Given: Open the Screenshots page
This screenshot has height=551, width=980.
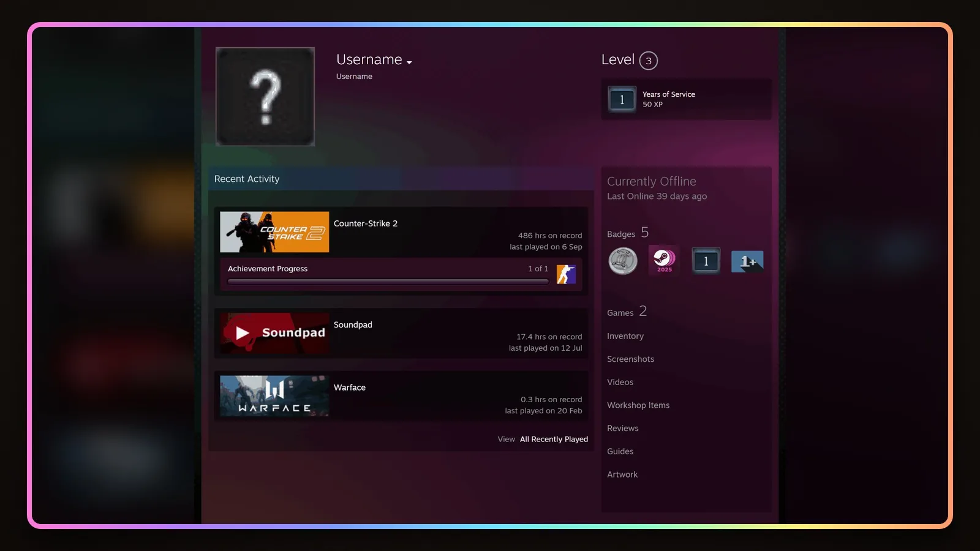Looking at the screenshot, I should pos(630,359).
